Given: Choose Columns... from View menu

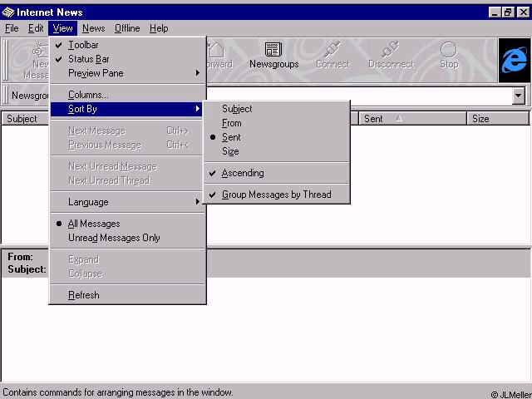Looking at the screenshot, I should pyautogui.click(x=127, y=95).
